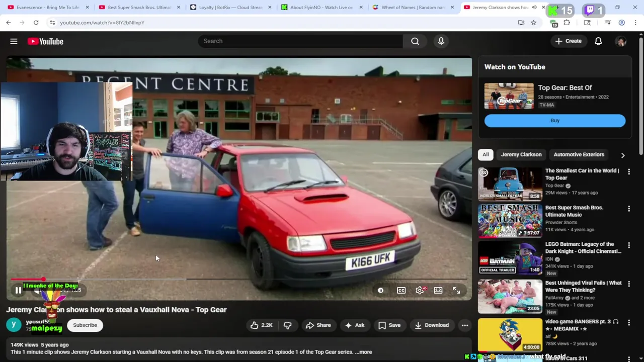Screen dimensions: 644x362
Task: Open the search-tabs toolbar icon
Action: [x=587, y=23]
